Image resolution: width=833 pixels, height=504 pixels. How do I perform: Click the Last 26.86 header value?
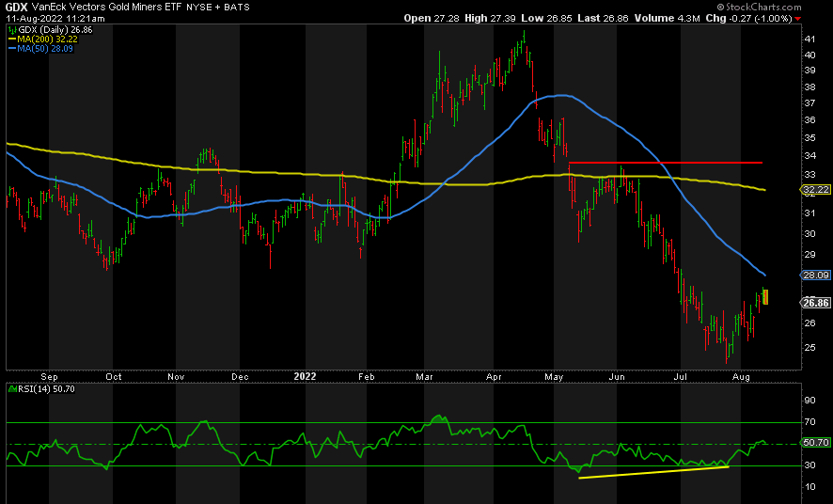click(x=603, y=18)
